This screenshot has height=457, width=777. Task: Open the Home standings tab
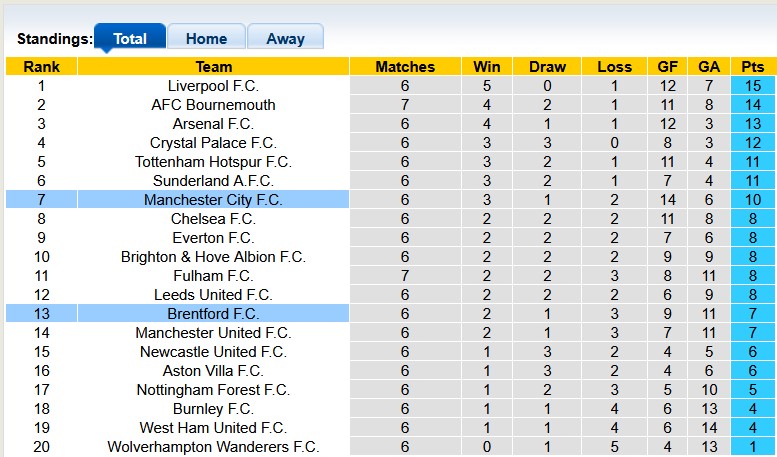pyautogui.click(x=206, y=38)
